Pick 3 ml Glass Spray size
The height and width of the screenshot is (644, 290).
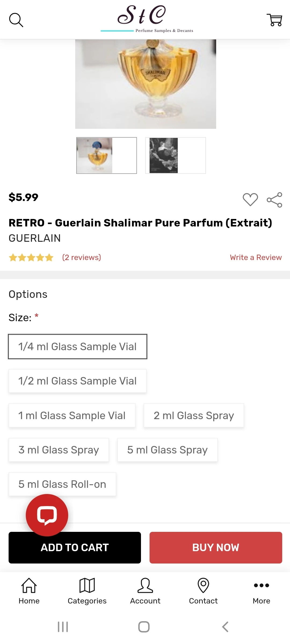pyautogui.click(x=59, y=450)
